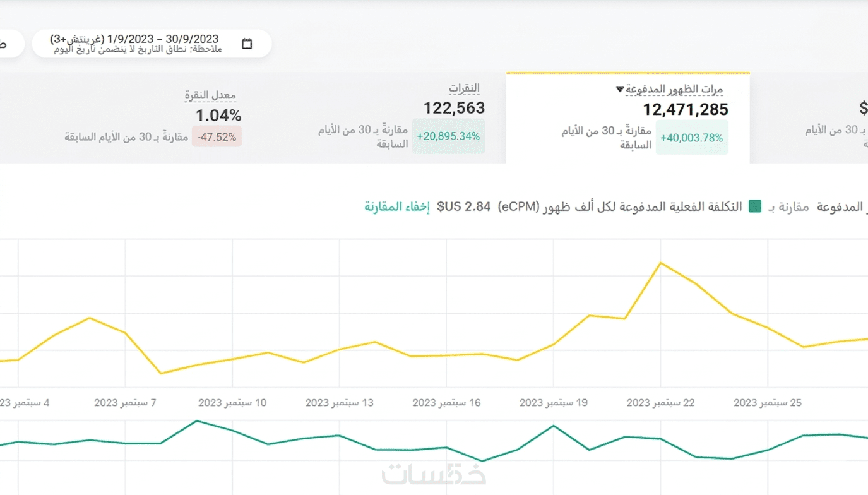Screen dimensions: 868x495
Task: Click the calendar icon in date picker
Action: click(247, 44)
